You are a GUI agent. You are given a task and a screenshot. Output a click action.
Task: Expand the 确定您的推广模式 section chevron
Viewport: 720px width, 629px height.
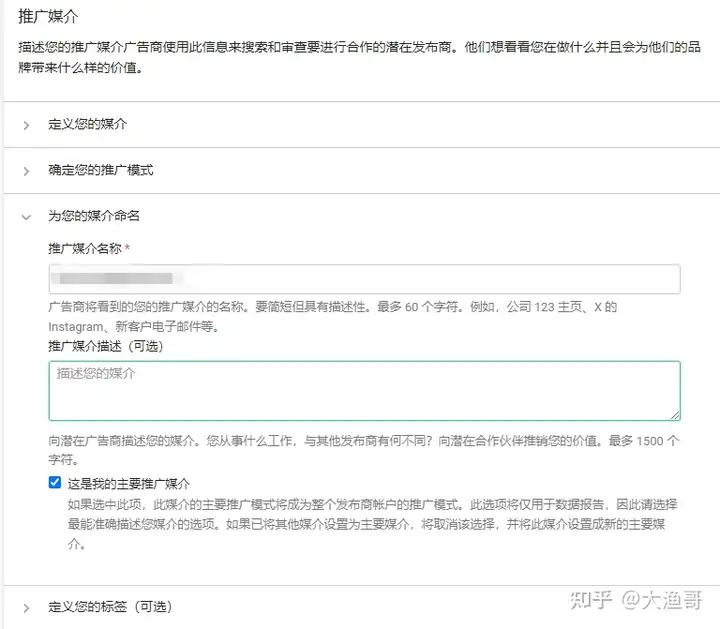(26, 171)
